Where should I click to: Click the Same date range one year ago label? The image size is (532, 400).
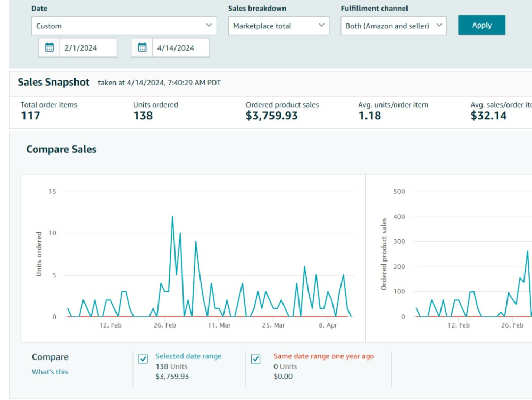tap(323, 356)
